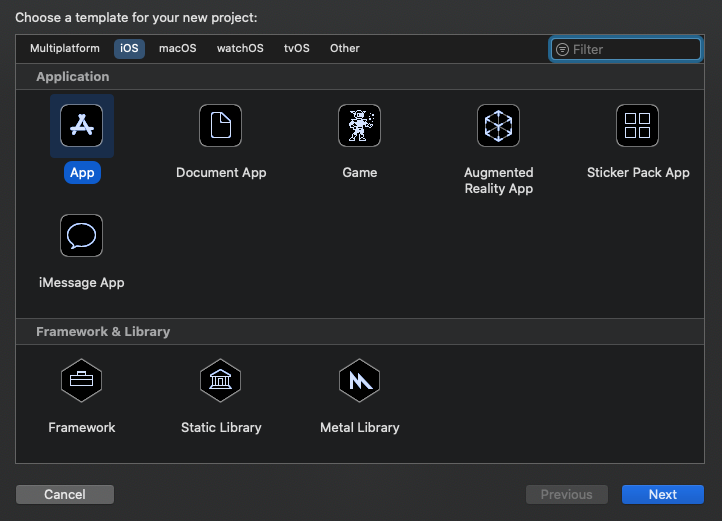The width and height of the screenshot is (722, 521).
Task: Select the iMessage App speech bubble icon
Action: pyautogui.click(x=82, y=236)
